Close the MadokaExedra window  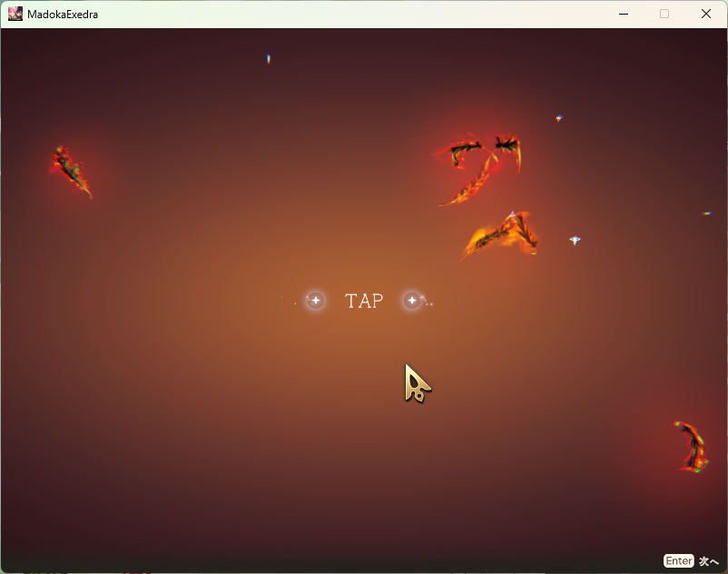click(705, 14)
